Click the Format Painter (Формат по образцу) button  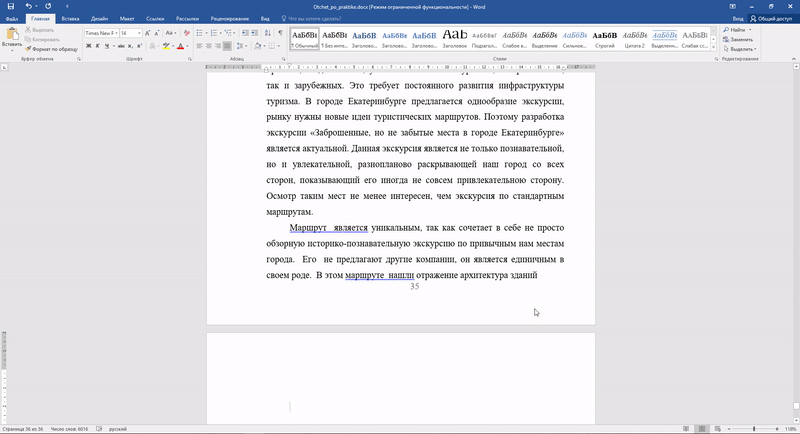(x=52, y=49)
